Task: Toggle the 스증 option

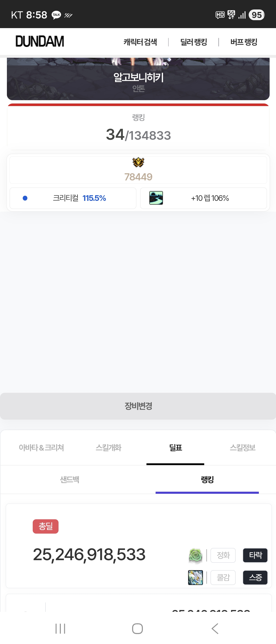Action: pos(255,577)
